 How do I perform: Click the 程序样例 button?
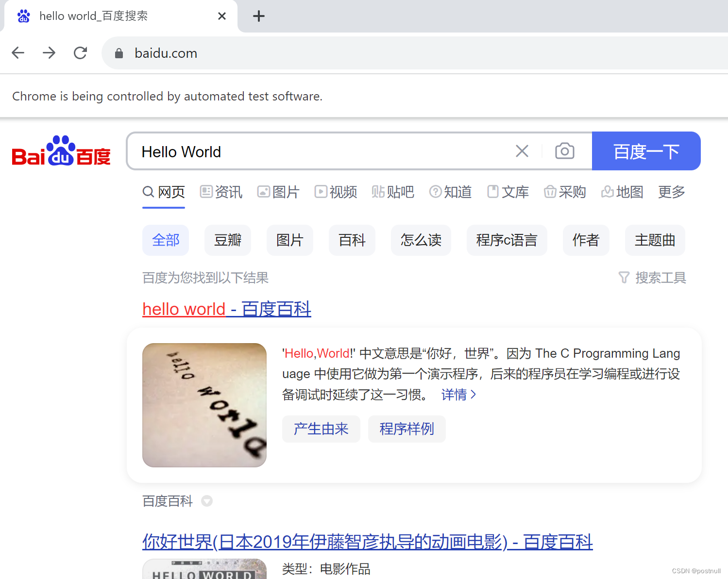click(407, 429)
